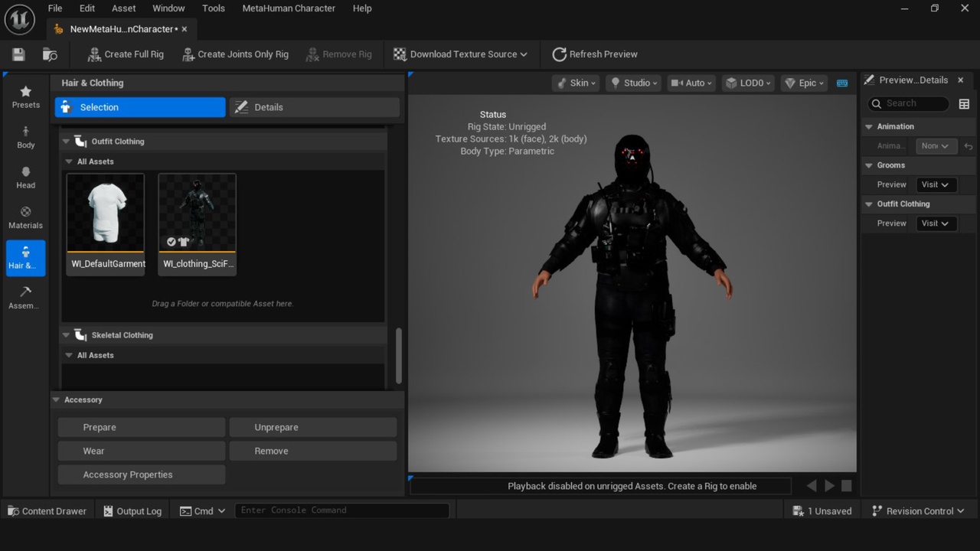The height and width of the screenshot is (551, 980).
Task: Open the Head sidebar section
Action: tap(26, 178)
